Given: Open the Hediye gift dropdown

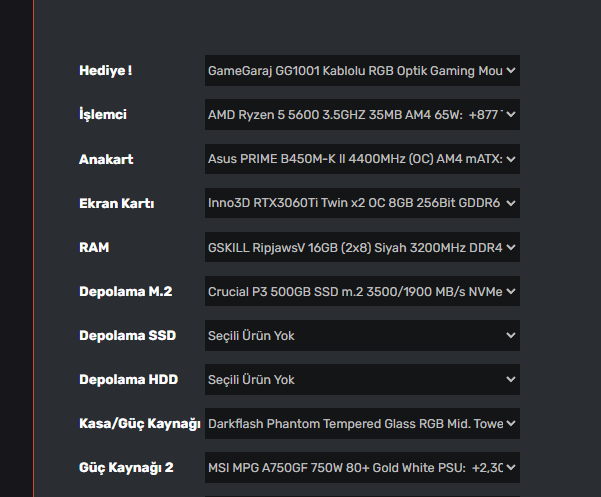Looking at the screenshot, I should click(362, 71).
